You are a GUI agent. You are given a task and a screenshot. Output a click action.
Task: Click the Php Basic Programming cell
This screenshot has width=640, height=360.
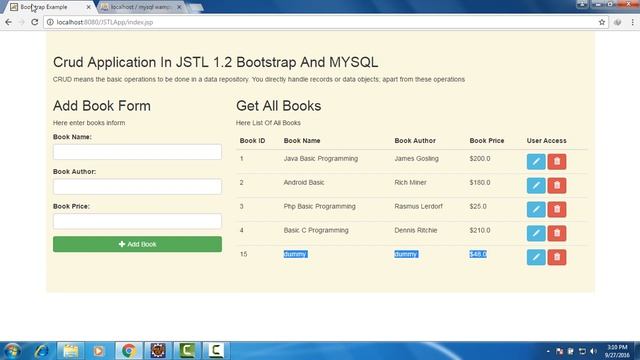(320, 206)
